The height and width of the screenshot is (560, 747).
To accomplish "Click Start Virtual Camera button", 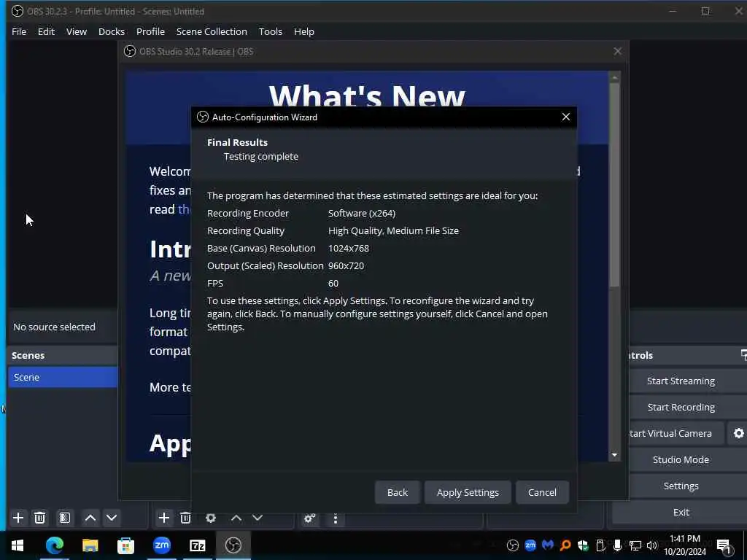I will point(670,433).
